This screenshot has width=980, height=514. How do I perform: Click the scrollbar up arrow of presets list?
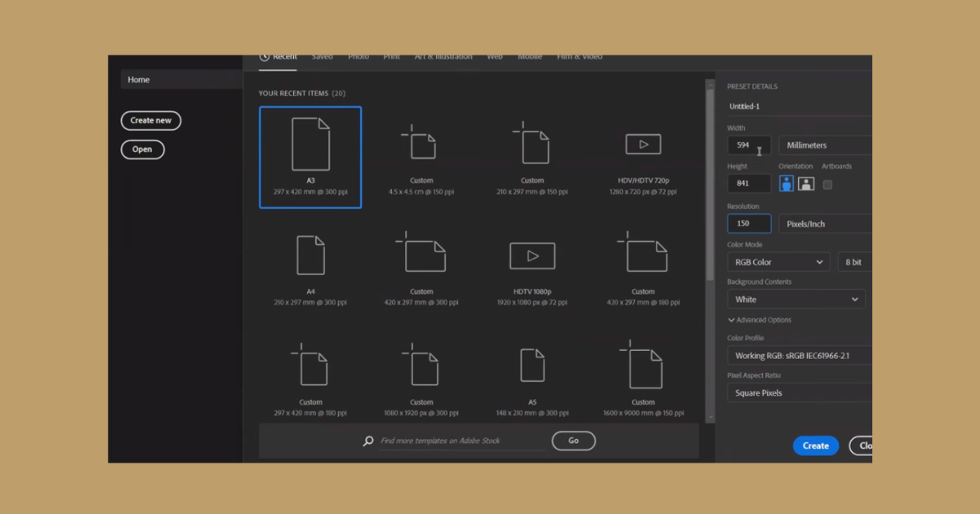point(710,83)
